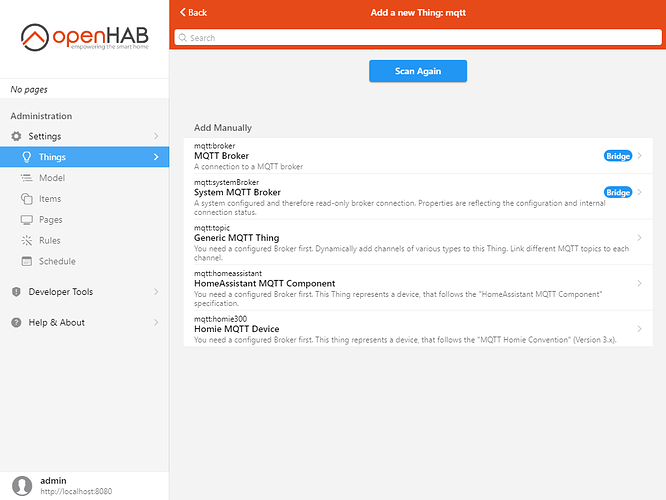Go back using the Back link
666x500 pixels.
193,12
